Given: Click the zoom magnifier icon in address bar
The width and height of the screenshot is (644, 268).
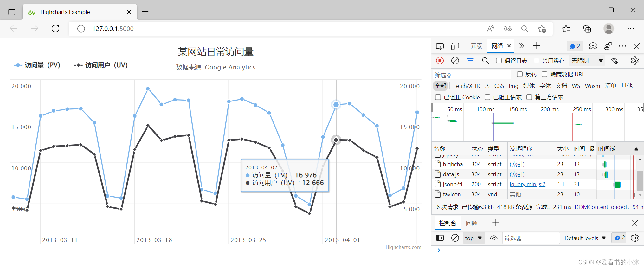Looking at the screenshot, I should (x=525, y=29).
